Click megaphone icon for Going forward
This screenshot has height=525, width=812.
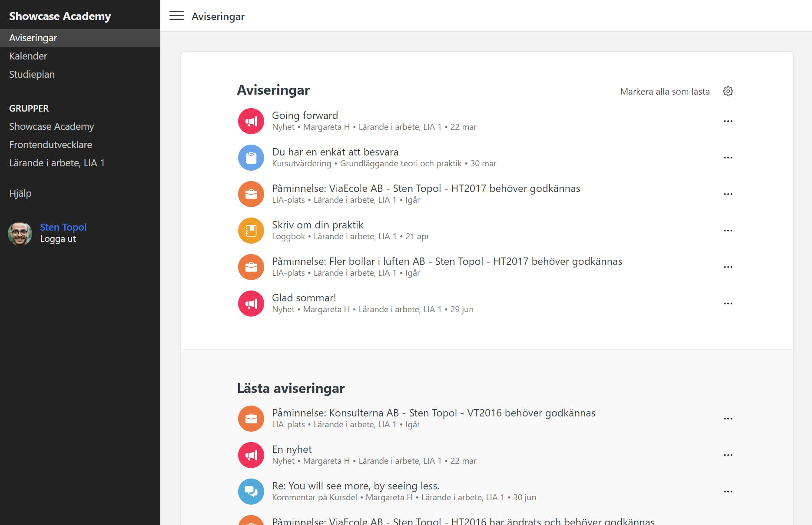pyautogui.click(x=251, y=121)
